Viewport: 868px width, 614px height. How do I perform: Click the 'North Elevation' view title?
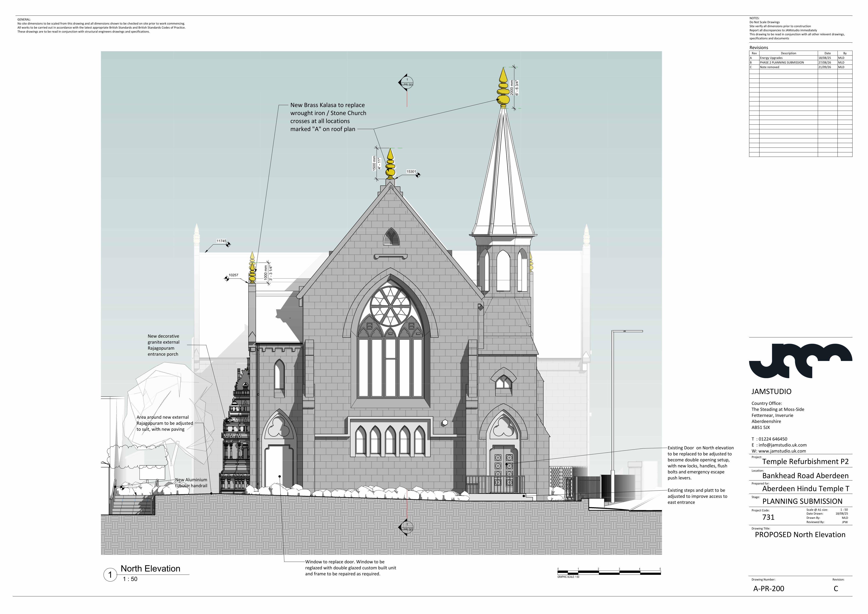pyautogui.click(x=150, y=569)
